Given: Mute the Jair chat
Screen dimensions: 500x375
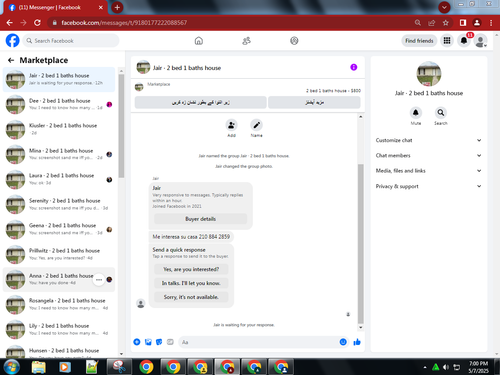Looking at the screenshot, I should (x=416, y=113).
